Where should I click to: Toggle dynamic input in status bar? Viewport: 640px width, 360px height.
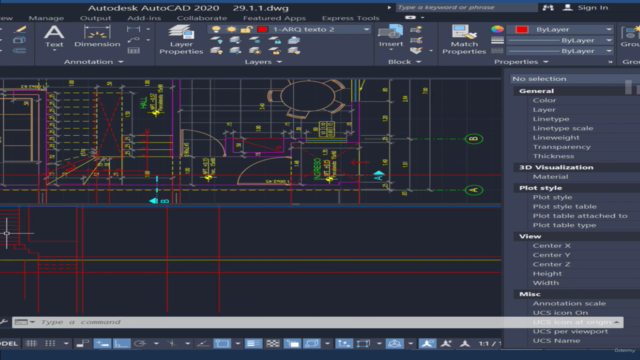pyautogui.click(x=102, y=344)
